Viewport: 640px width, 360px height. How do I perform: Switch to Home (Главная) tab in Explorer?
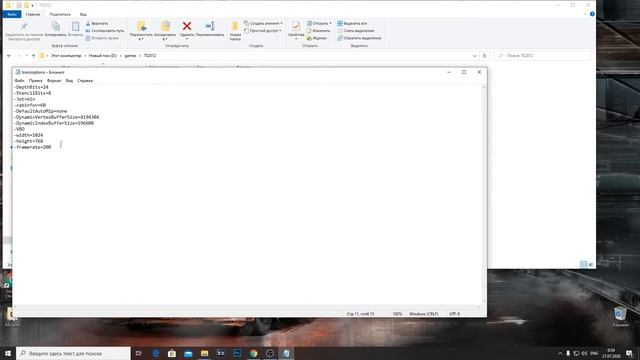click(33, 14)
